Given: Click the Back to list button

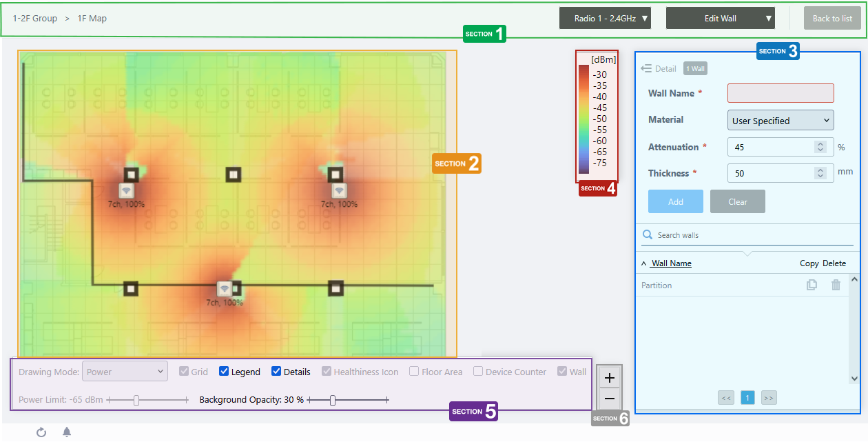Looking at the screenshot, I should [832, 19].
